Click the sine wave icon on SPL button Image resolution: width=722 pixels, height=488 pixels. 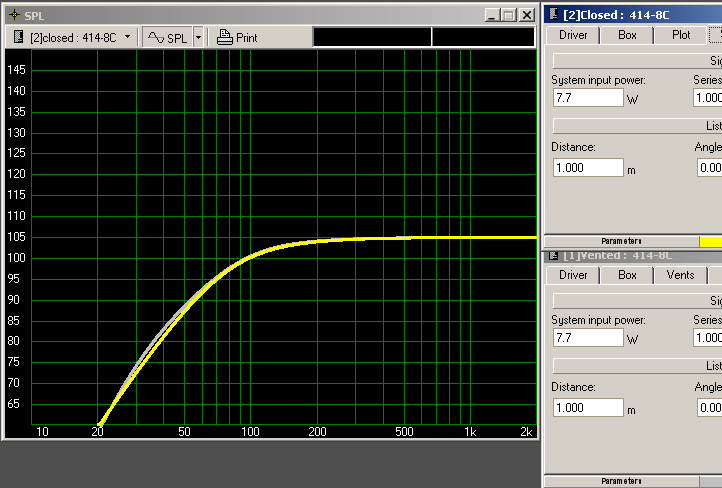coord(156,37)
